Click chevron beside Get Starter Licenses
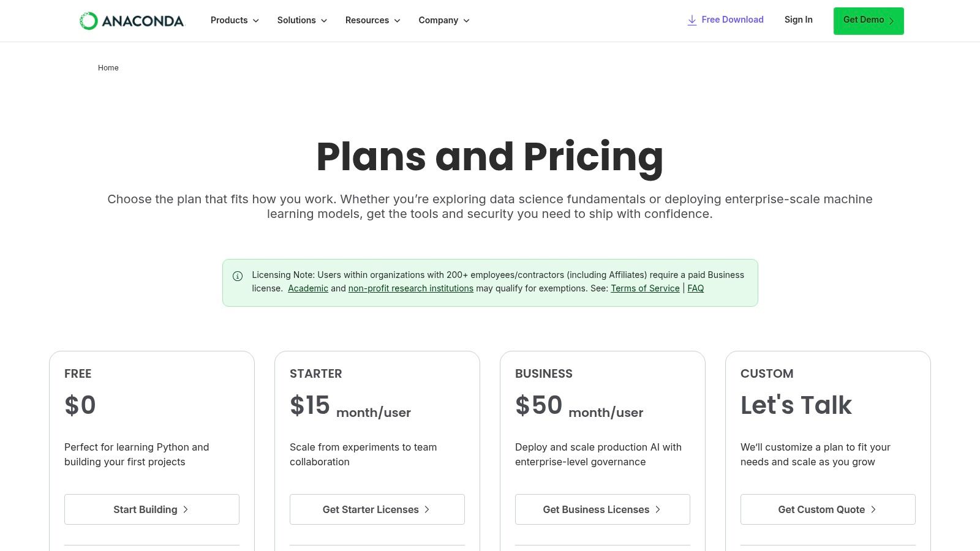The image size is (980, 551). (x=427, y=509)
